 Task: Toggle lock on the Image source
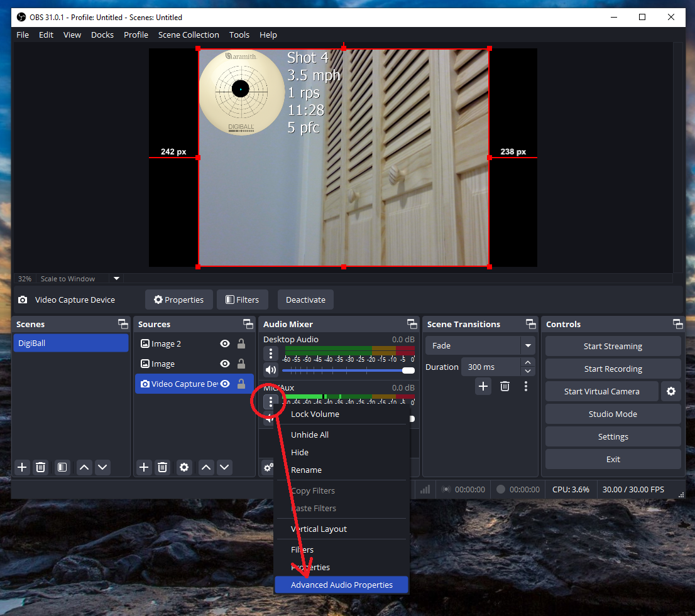click(x=241, y=364)
